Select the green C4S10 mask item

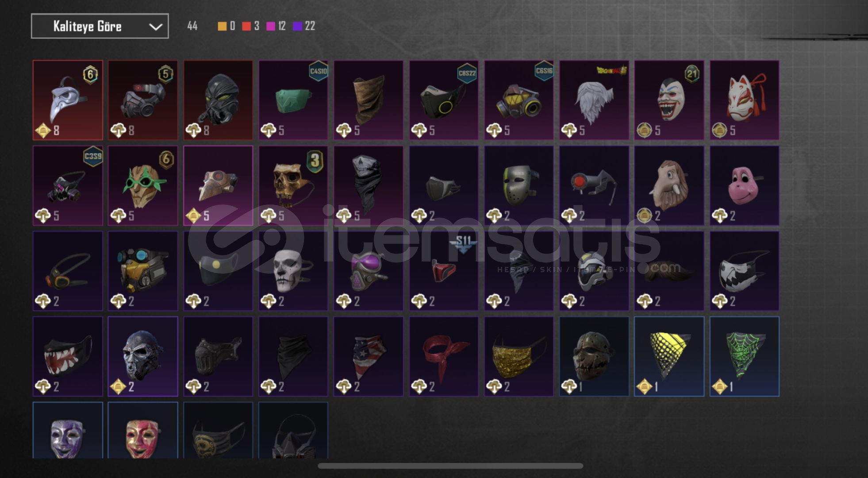point(293,100)
